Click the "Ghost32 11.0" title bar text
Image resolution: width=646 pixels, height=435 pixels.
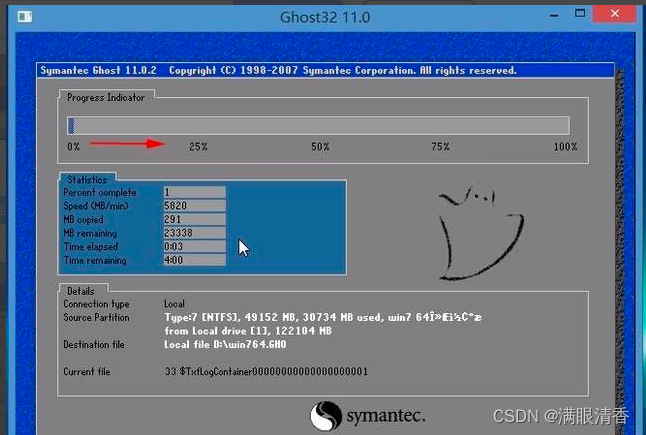[325, 17]
